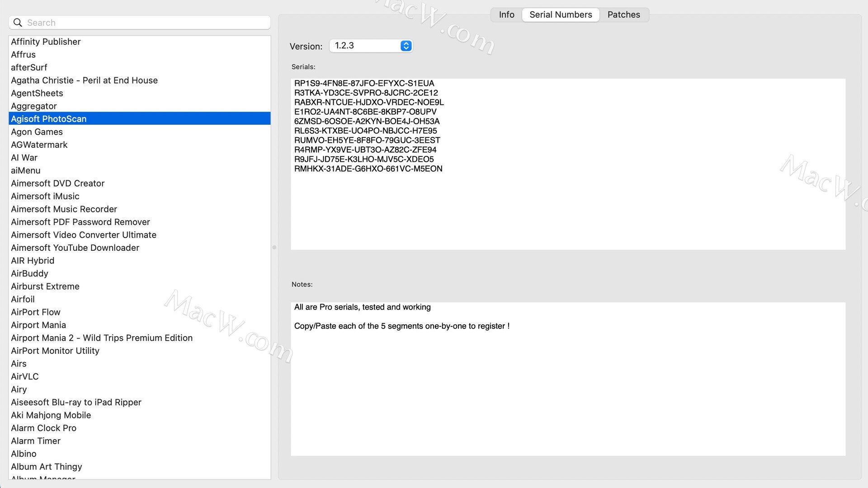
Task: Select AGWatermark in the list
Action: pyautogui.click(x=140, y=145)
